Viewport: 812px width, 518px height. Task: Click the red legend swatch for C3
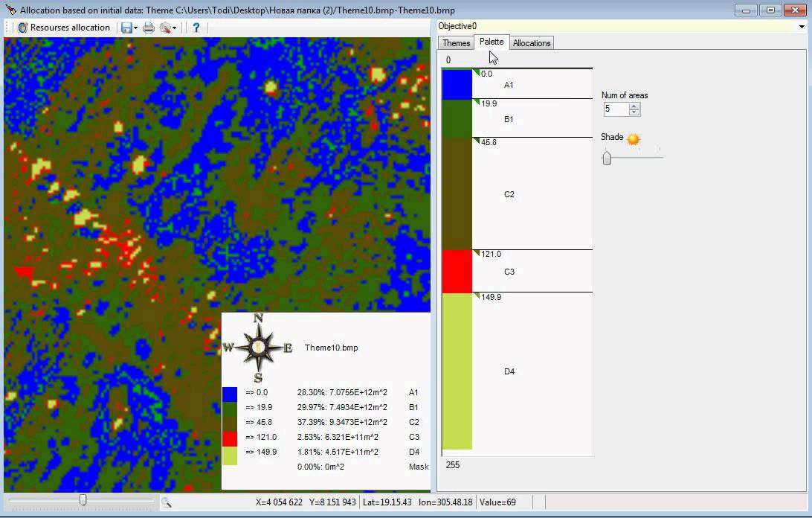click(230, 438)
